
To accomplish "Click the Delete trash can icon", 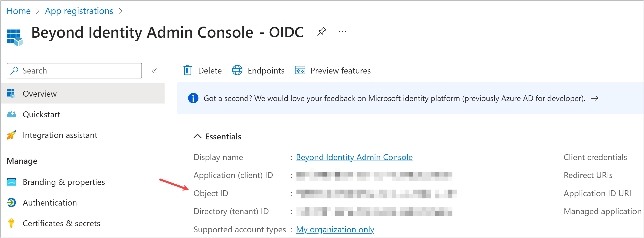I will point(187,71).
